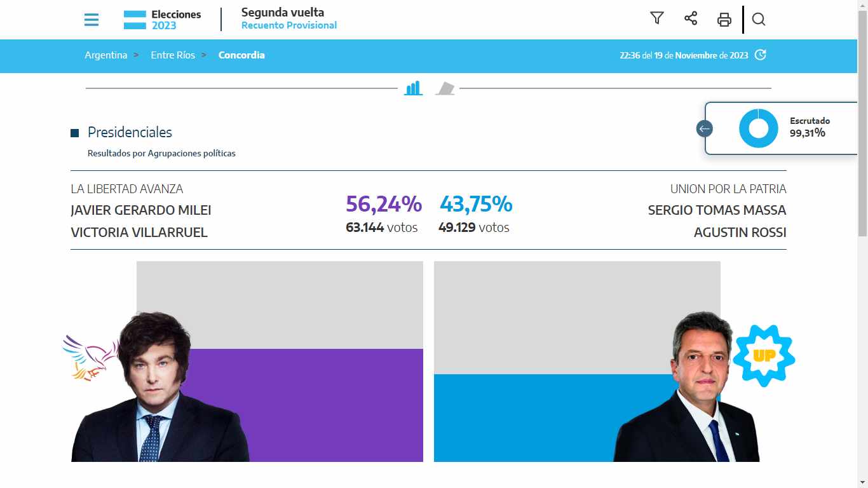Switch to map view icon

pyautogui.click(x=445, y=88)
